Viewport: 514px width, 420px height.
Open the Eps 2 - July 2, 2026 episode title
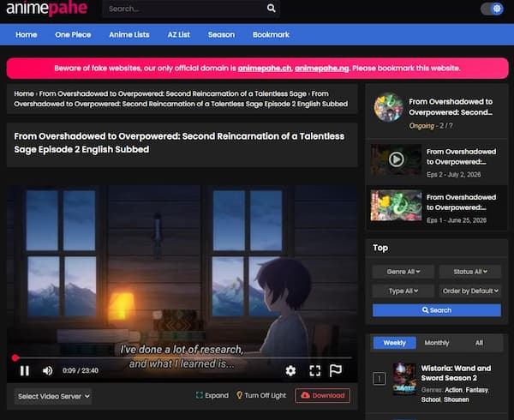(x=461, y=157)
